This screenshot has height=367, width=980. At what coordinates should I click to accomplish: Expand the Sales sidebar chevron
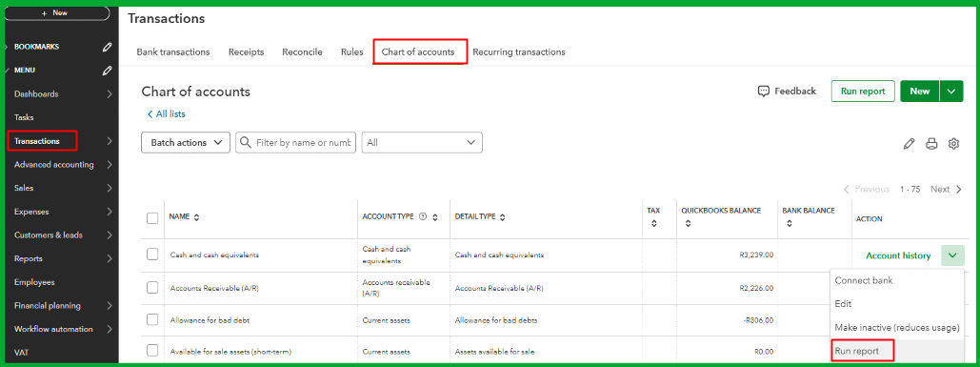110,188
